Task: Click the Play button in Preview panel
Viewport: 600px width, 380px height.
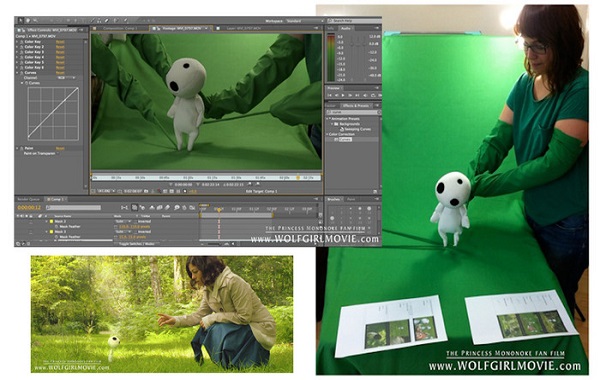Action: [343, 95]
